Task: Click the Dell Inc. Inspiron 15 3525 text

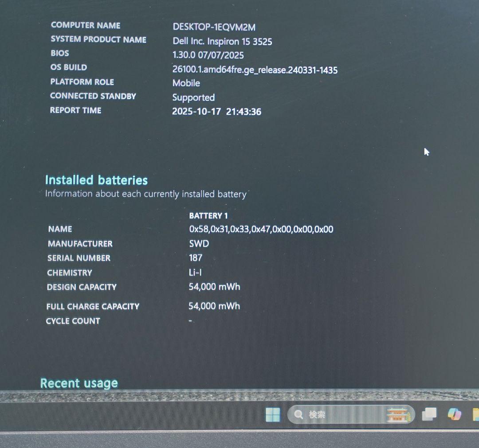Action: (222, 42)
